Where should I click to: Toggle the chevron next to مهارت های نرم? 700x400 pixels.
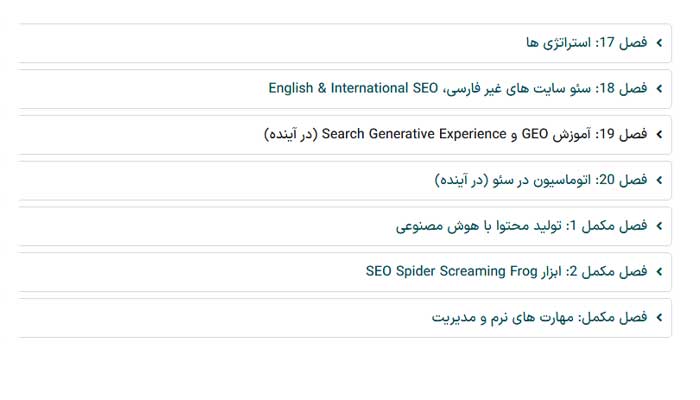(x=659, y=317)
